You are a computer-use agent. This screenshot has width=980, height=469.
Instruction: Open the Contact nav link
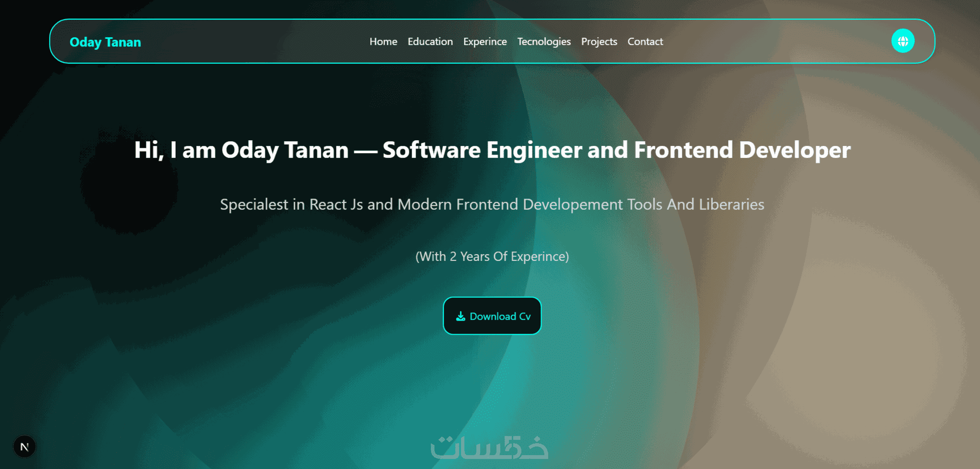pos(645,42)
